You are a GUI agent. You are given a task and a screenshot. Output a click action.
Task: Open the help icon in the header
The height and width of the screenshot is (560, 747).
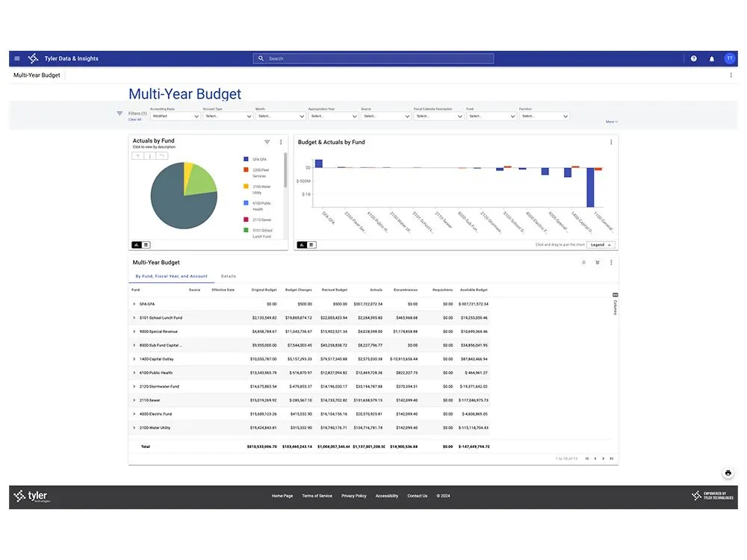click(x=693, y=58)
